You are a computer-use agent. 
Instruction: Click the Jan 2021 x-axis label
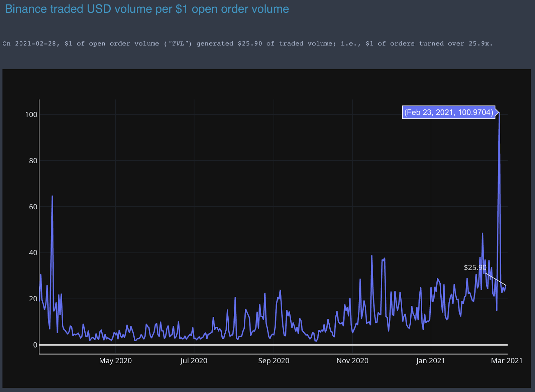click(430, 361)
